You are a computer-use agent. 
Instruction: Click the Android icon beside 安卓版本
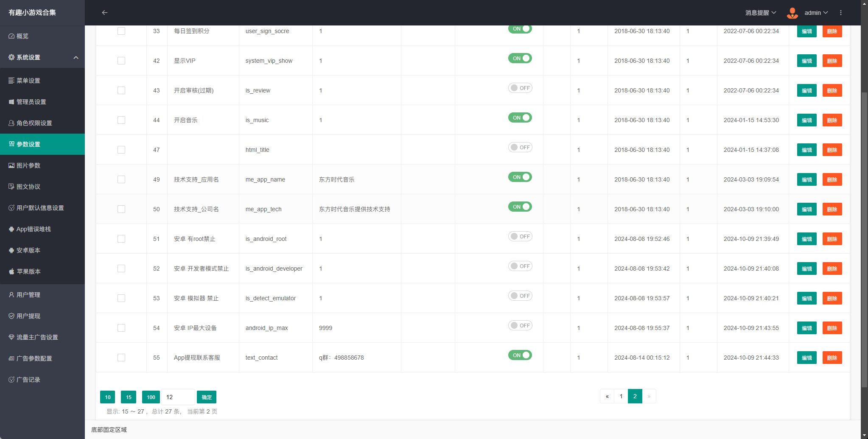(x=11, y=250)
